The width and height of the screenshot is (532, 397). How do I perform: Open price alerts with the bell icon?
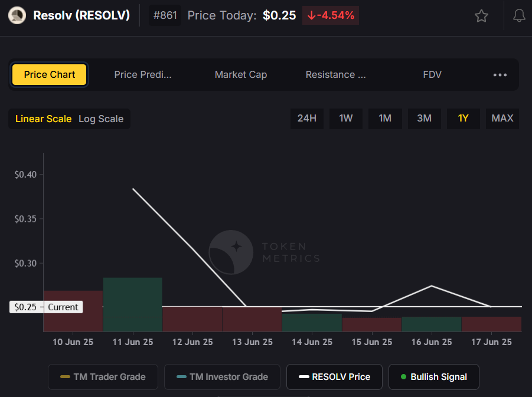point(519,15)
